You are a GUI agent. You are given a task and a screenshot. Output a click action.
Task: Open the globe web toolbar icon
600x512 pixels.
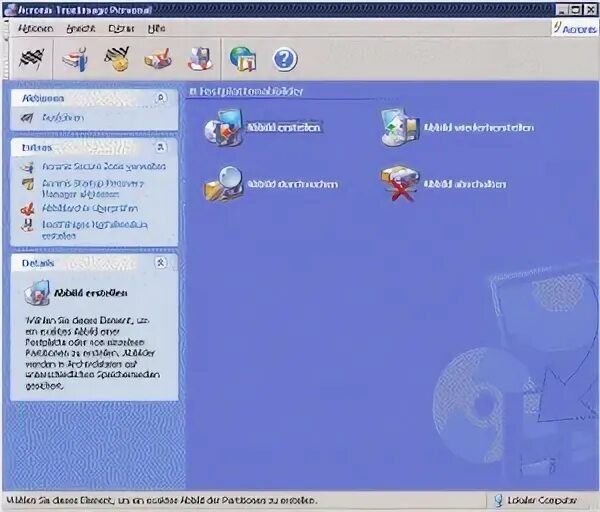click(243, 59)
